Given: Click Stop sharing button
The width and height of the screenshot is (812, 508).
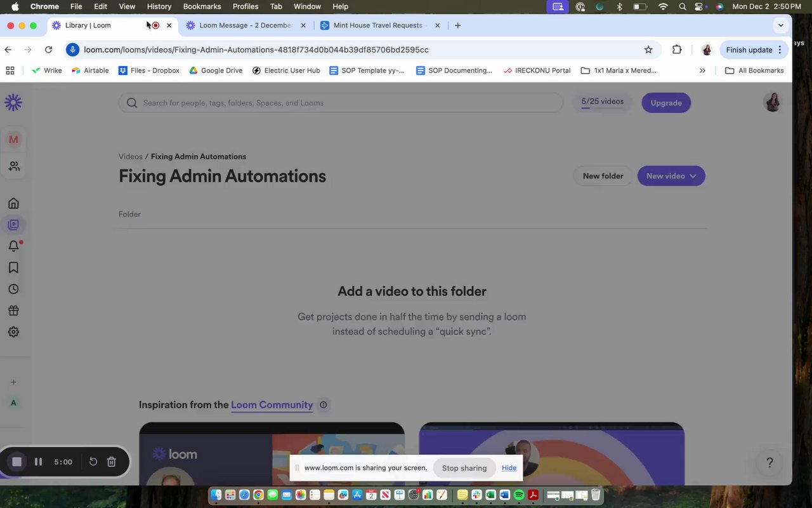Looking at the screenshot, I should (464, 468).
